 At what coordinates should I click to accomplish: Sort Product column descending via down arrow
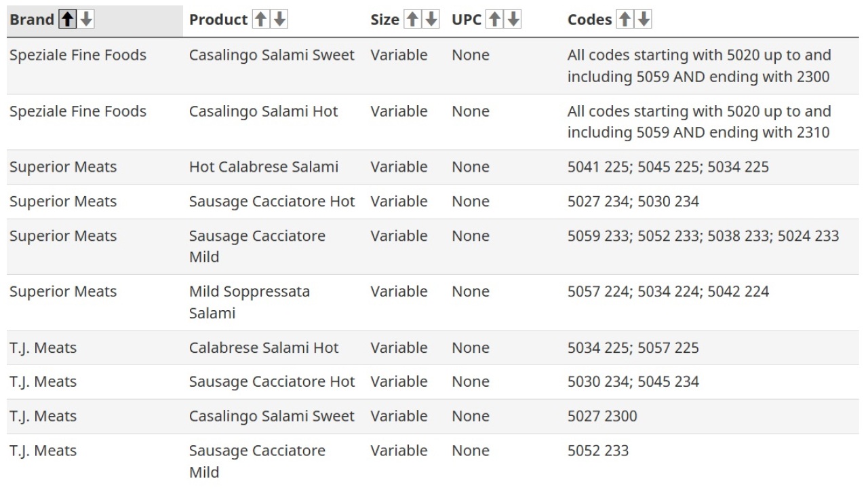(279, 20)
